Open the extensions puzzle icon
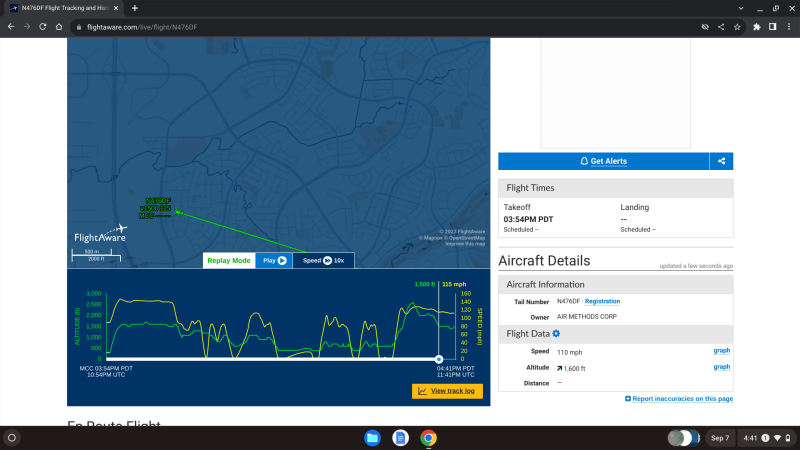 tap(757, 27)
